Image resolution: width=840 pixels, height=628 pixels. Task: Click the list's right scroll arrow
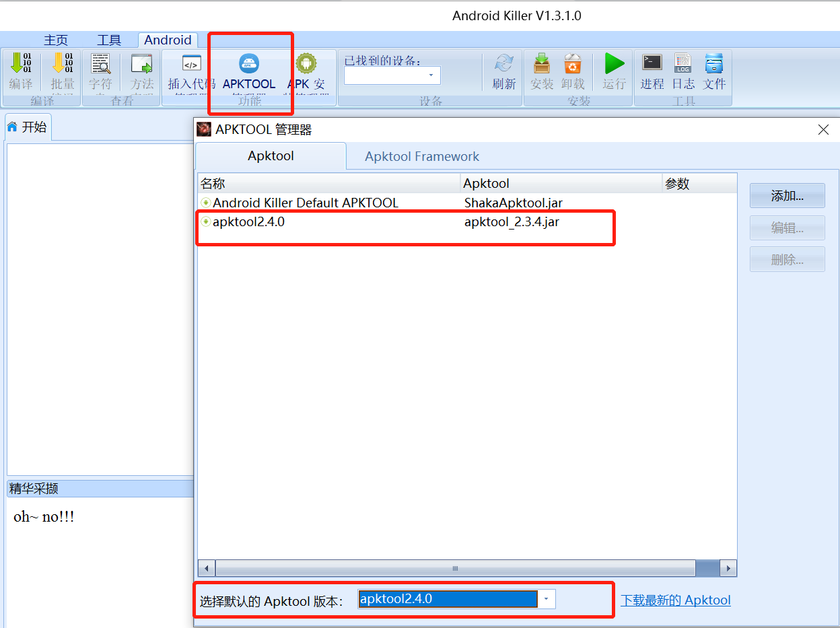tap(728, 568)
